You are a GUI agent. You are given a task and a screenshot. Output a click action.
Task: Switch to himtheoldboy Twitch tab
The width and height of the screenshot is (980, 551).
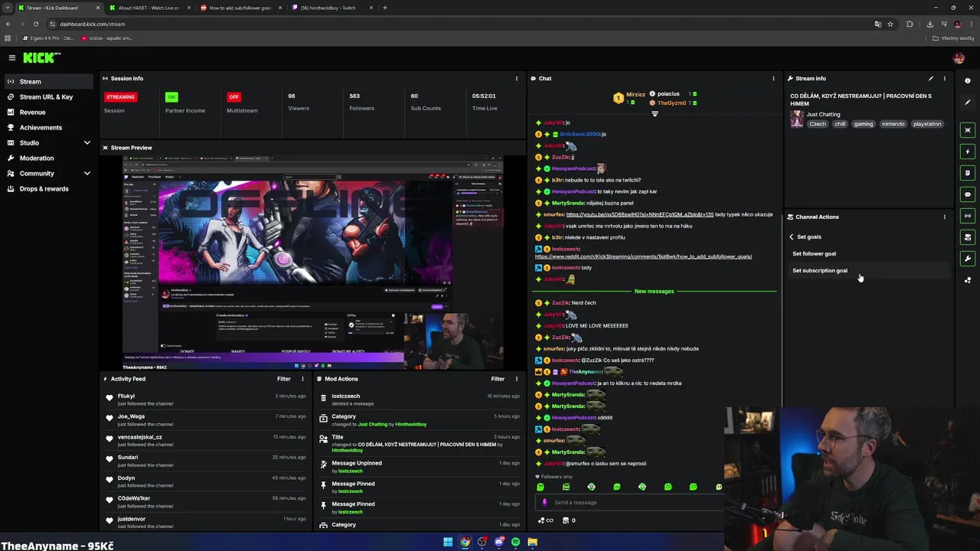[332, 8]
